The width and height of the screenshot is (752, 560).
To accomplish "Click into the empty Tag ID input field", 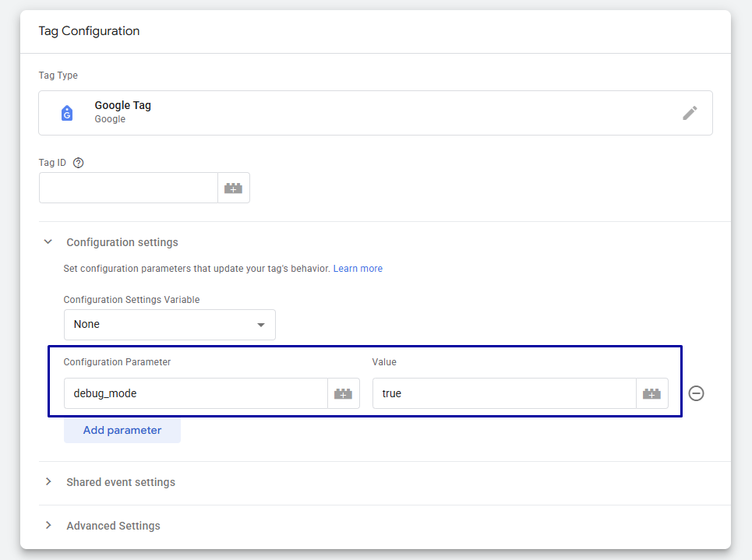I will tap(129, 188).
